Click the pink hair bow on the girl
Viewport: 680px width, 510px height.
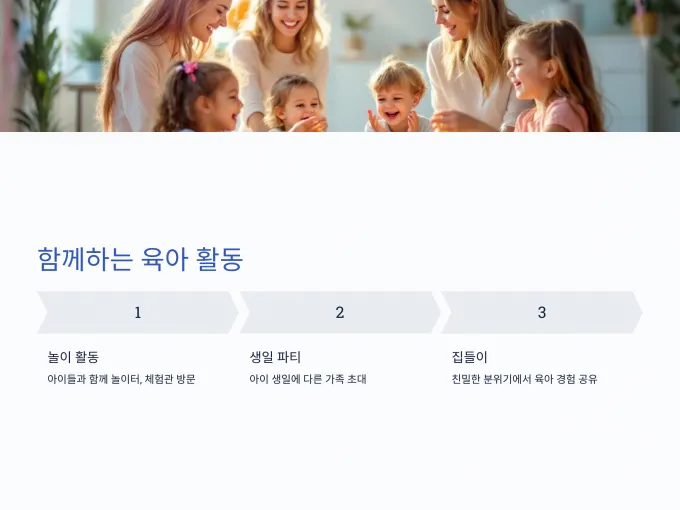(189, 69)
